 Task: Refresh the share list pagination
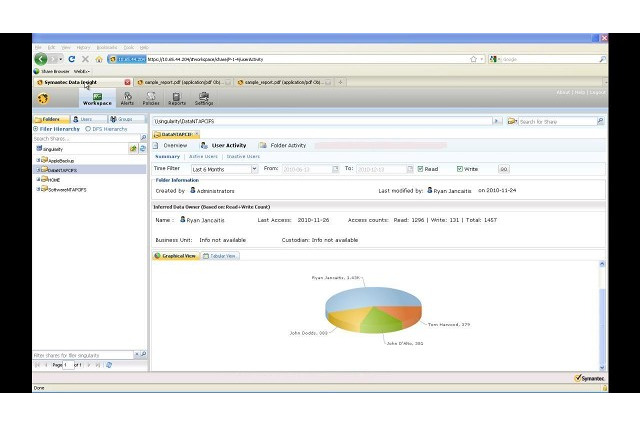(x=109, y=365)
